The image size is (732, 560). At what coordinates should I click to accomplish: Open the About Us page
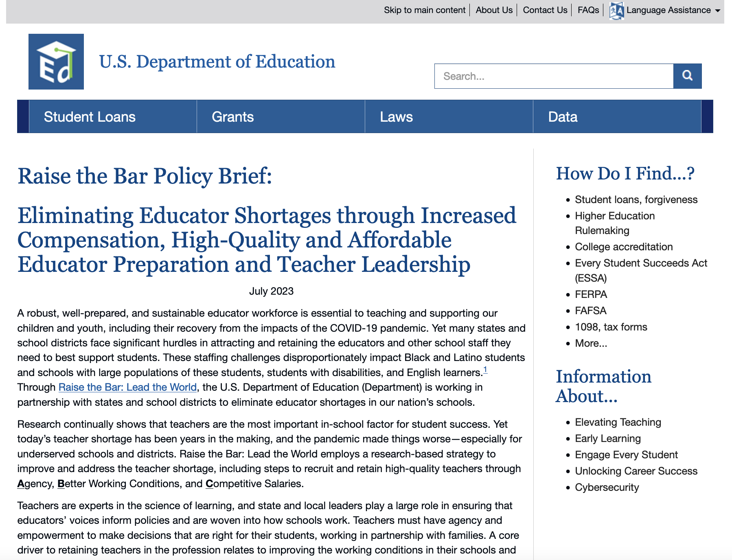coord(493,10)
